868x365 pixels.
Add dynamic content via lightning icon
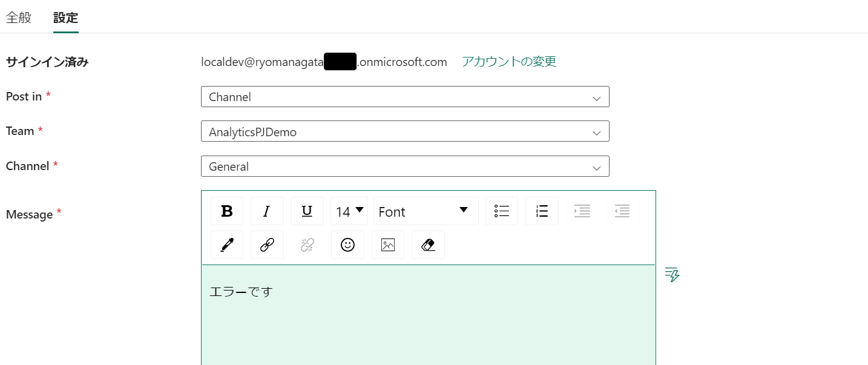pos(672,275)
